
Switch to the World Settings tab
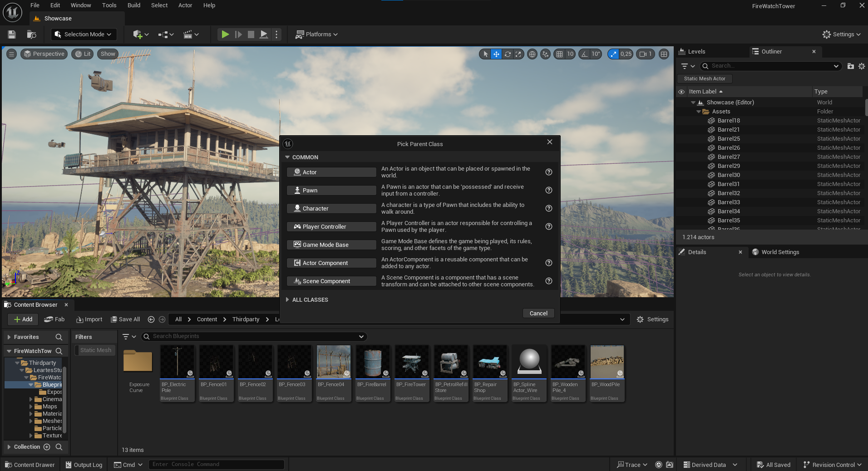(x=779, y=252)
